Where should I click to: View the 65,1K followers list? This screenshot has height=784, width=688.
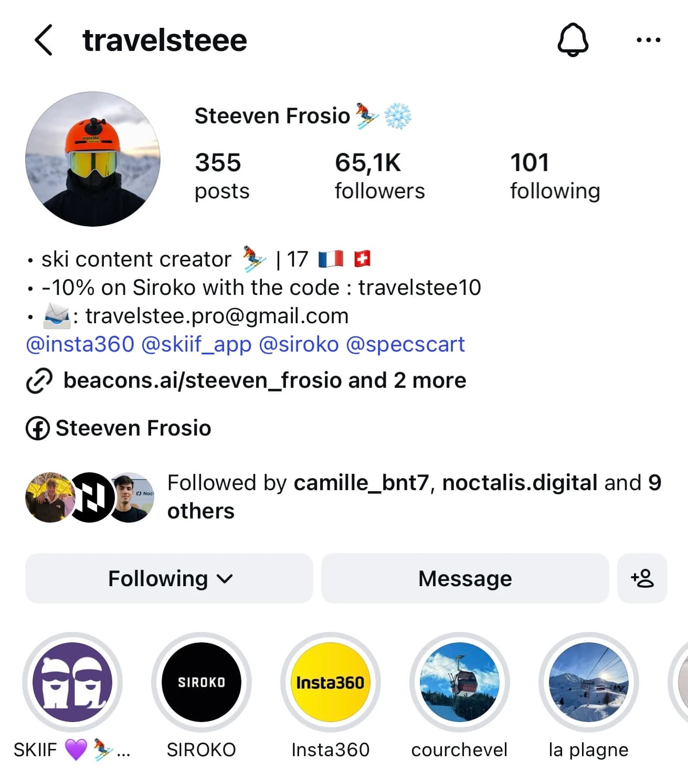(x=380, y=176)
